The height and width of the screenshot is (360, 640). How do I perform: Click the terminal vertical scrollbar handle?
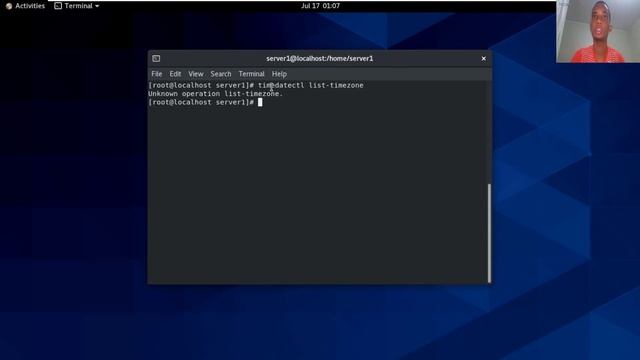(489, 233)
